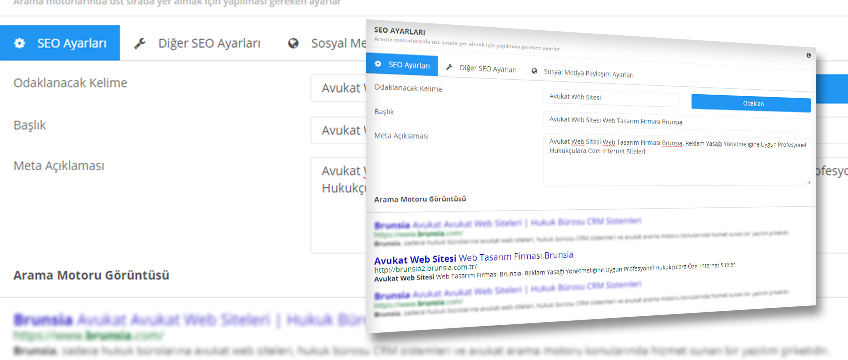Follow the brunsia2.brunsia.com.tr URL link
This screenshot has width=848, height=360.
coord(426,268)
